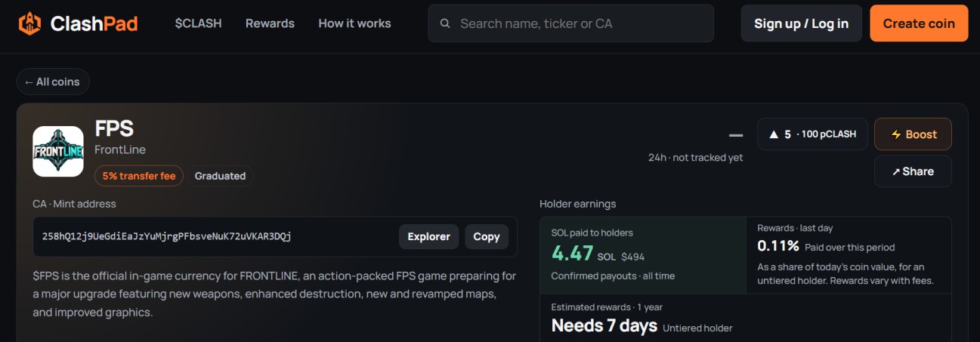This screenshot has height=342, width=980.
Task: Open the mint address in Explorer
Action: (428, 236)
